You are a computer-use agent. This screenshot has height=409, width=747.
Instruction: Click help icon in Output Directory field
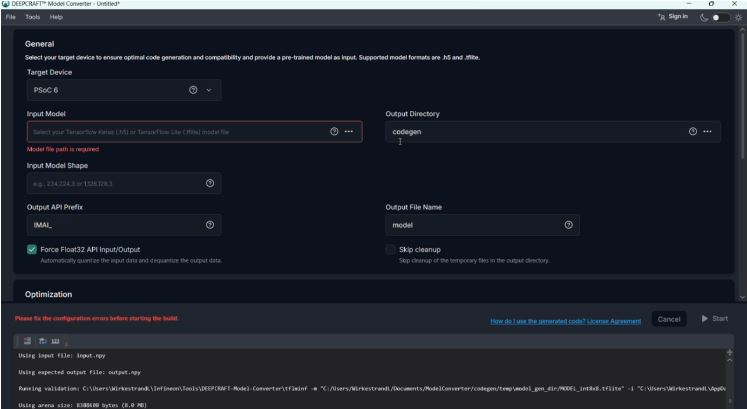[692, 131]
